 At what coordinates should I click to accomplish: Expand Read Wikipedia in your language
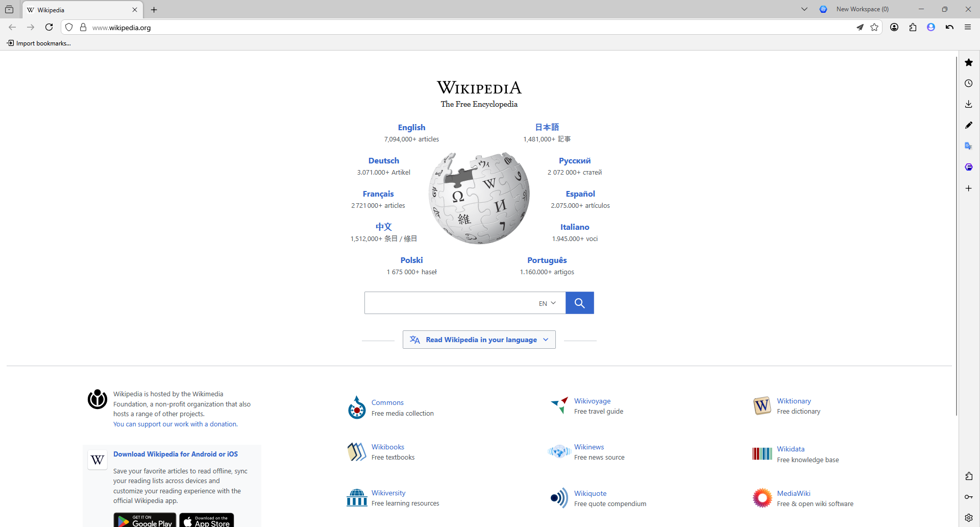(479, 340)
